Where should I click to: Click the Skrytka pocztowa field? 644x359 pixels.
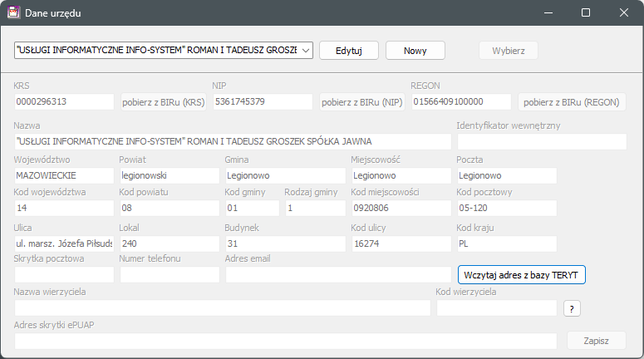[x=64, y=275]
